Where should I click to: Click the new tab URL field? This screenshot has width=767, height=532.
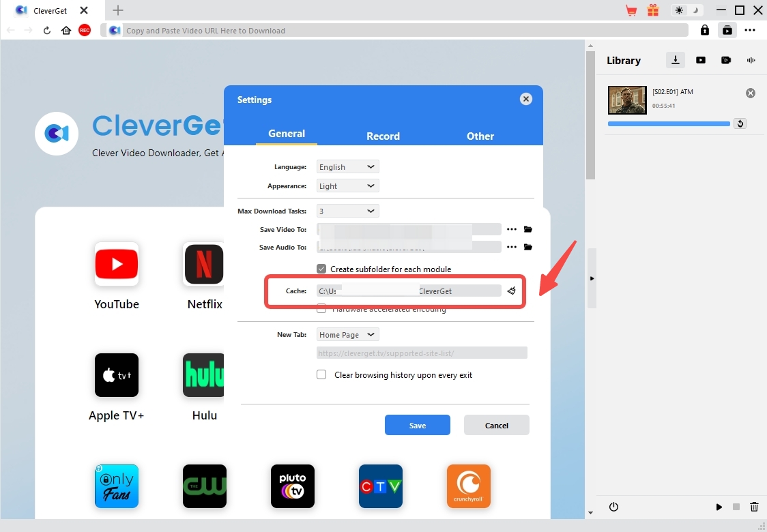[x=422, y=353]
